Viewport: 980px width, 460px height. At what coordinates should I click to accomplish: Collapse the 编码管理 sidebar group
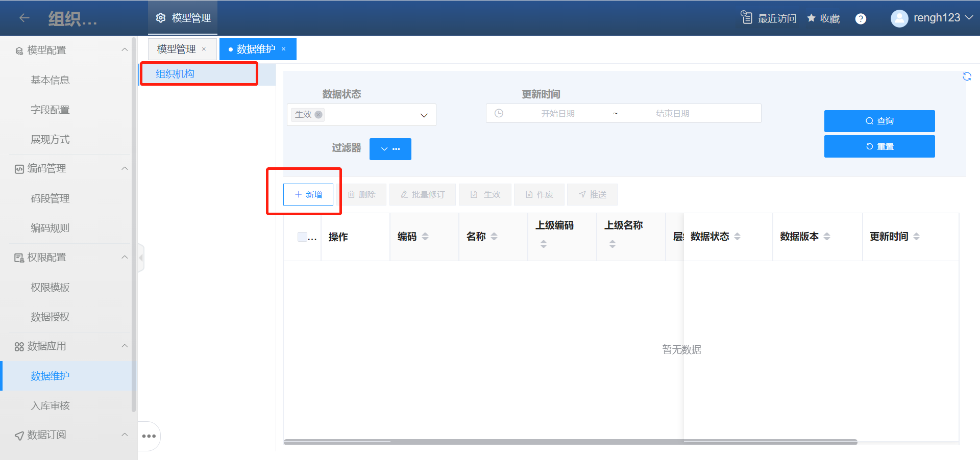(124, 168)
